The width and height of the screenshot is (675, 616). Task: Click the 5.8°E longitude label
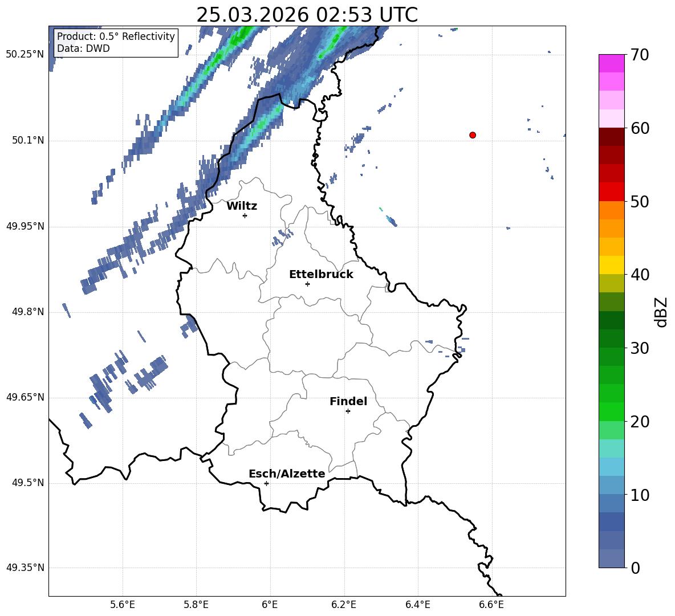[196, 605]
